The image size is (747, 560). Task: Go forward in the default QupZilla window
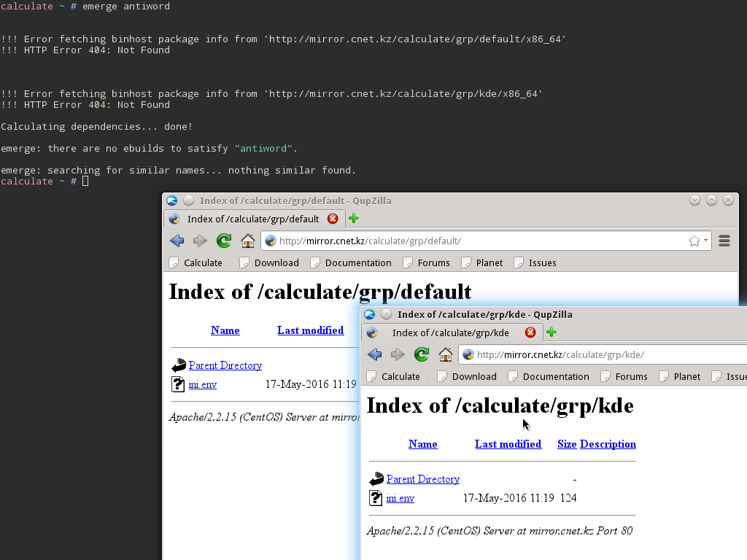pos(200,241)
